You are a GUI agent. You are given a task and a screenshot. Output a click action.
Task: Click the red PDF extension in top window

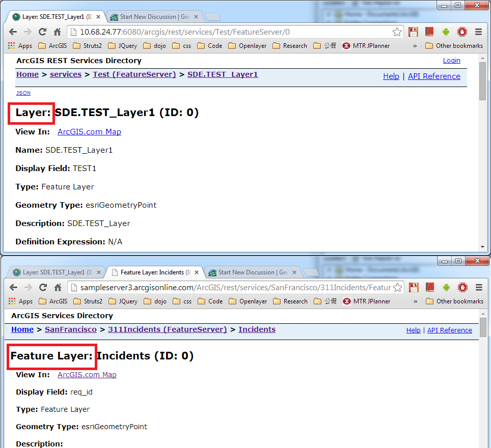click(429, 32)
